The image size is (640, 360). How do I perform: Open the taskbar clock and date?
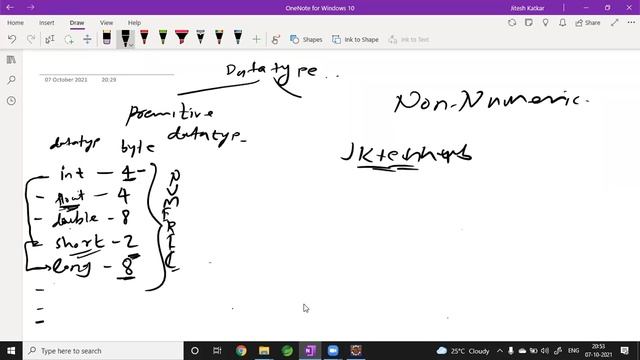point(598,351)
